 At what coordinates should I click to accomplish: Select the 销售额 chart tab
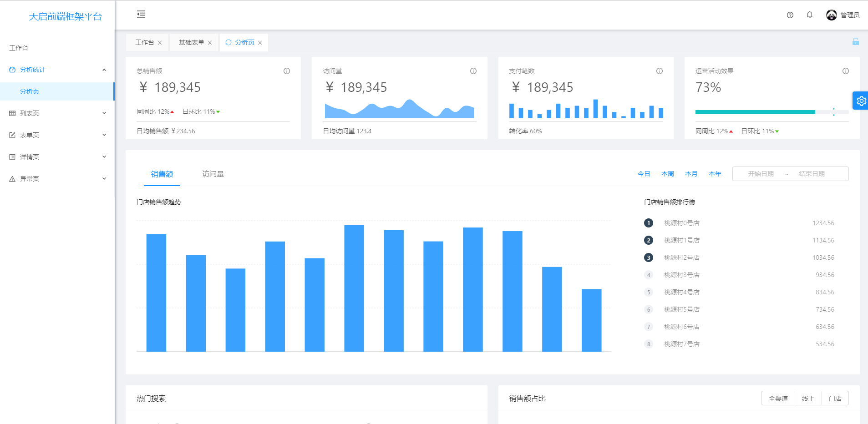[162, 174]
